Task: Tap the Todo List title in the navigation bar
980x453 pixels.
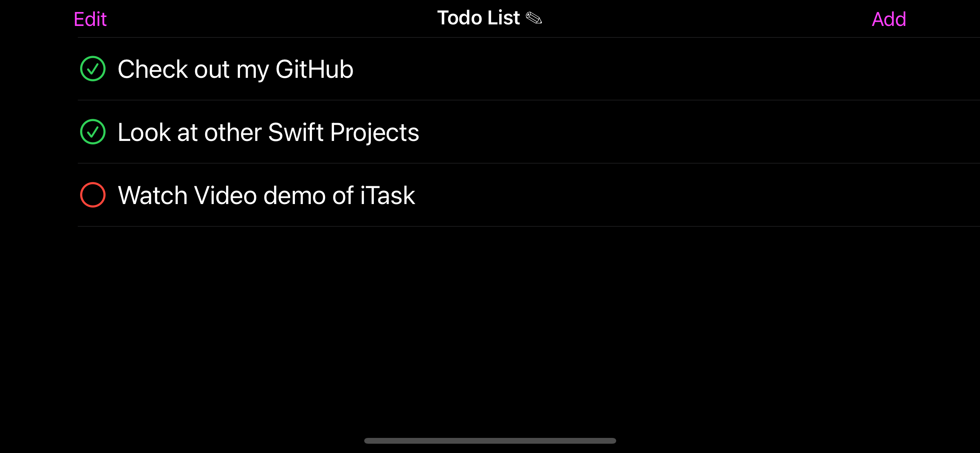Action: (x=478, y=17)
